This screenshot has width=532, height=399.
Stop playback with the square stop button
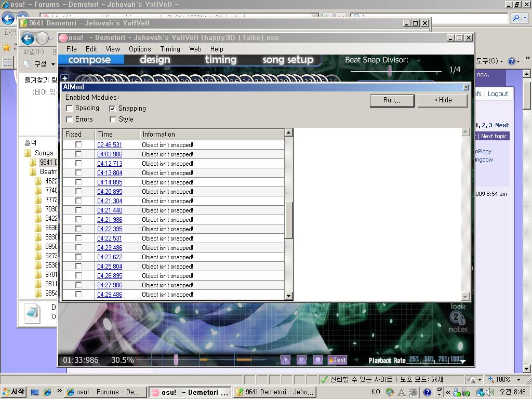[317, 360]
